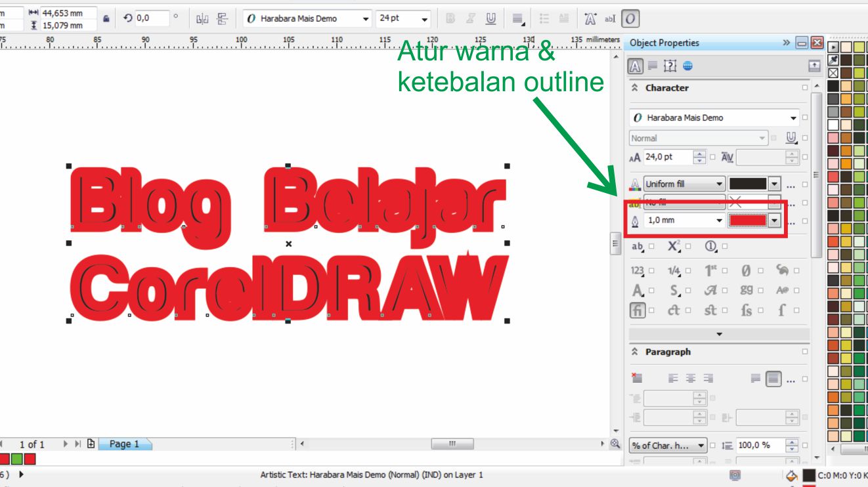Viewport: 868px width, 487px height.
Task: Toggle the standard ligatures fi icon
Action: (x=638, y=310)
